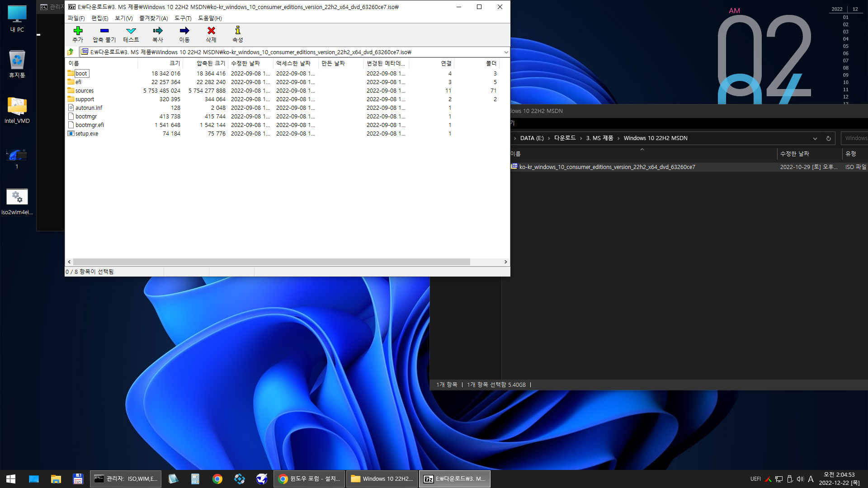Click the input language indicator A in tray

pyautogui.click(x=811, y=479)
